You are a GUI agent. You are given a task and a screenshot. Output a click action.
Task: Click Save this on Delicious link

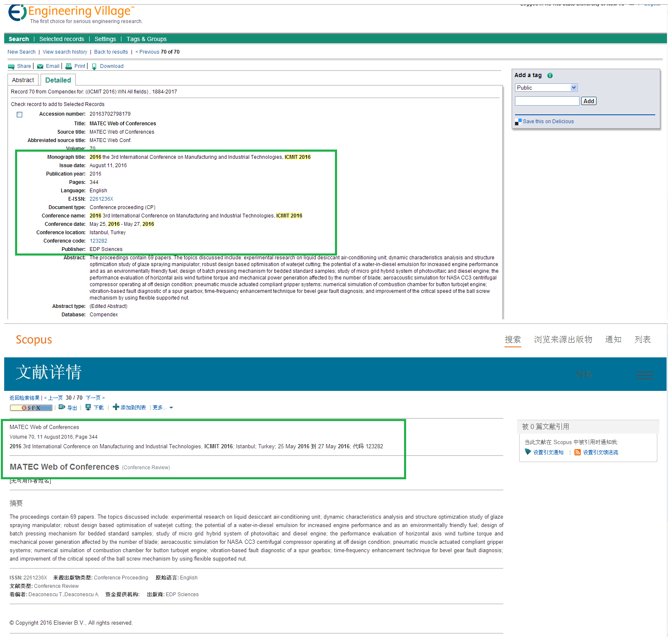coord(548,121)
